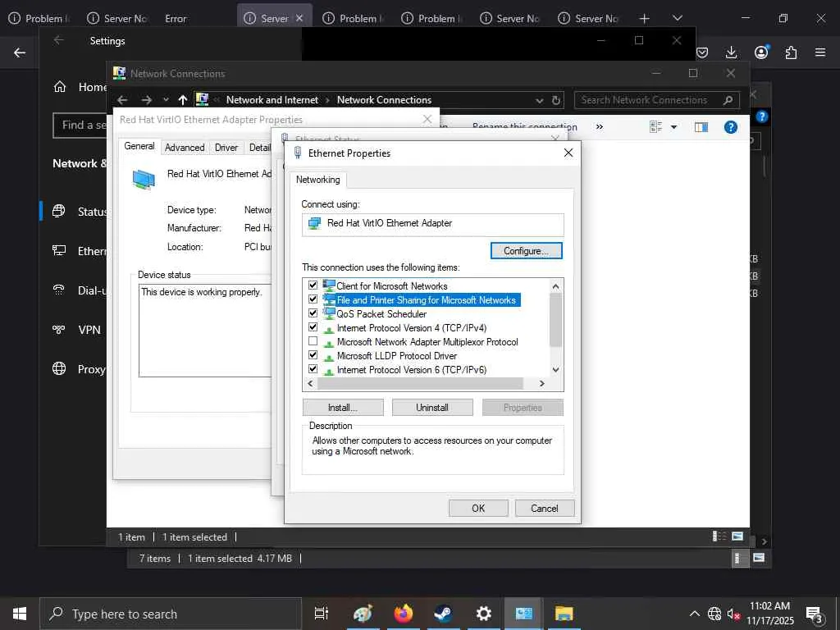Uncheck QoS Packet Scheduler checkbox
Screen dimensions: 840x630
pos(313,313)
